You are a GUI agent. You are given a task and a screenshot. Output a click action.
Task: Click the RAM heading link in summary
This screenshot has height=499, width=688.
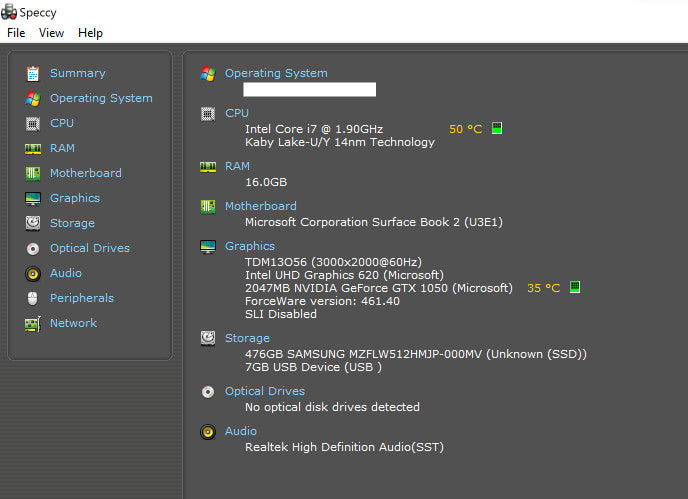pos(237,166)
